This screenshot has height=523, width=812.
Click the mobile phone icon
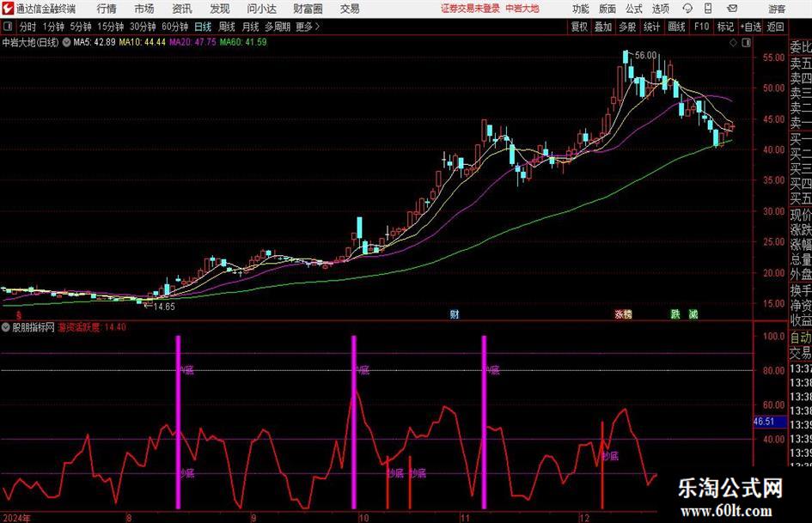coord(708,9)
